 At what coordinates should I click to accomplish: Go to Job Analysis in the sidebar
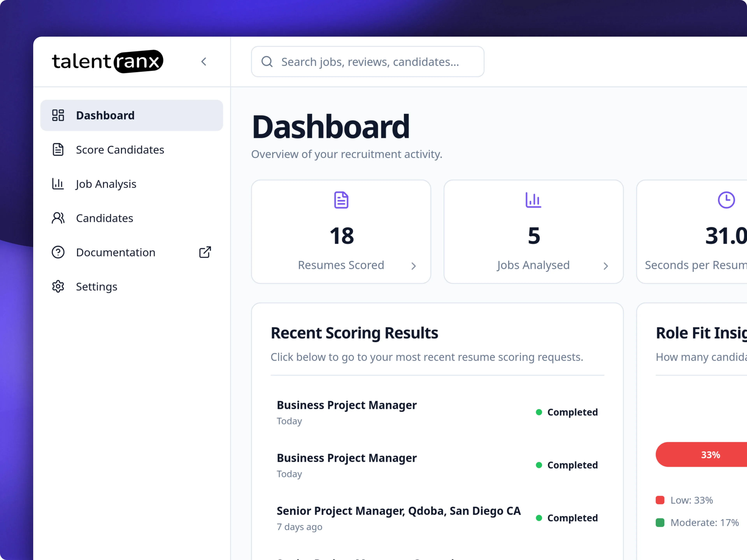point(132,184)
